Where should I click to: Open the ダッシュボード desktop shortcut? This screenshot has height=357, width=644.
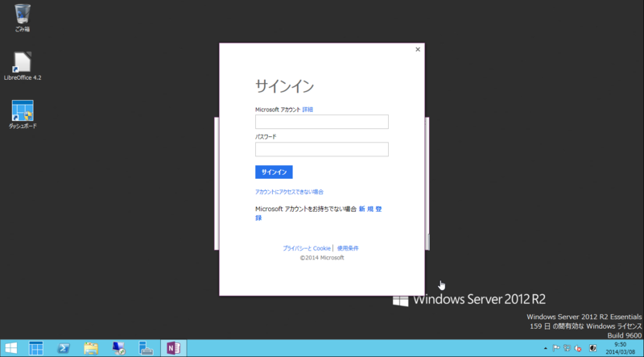pyautogui.click(x=23, y=114)
